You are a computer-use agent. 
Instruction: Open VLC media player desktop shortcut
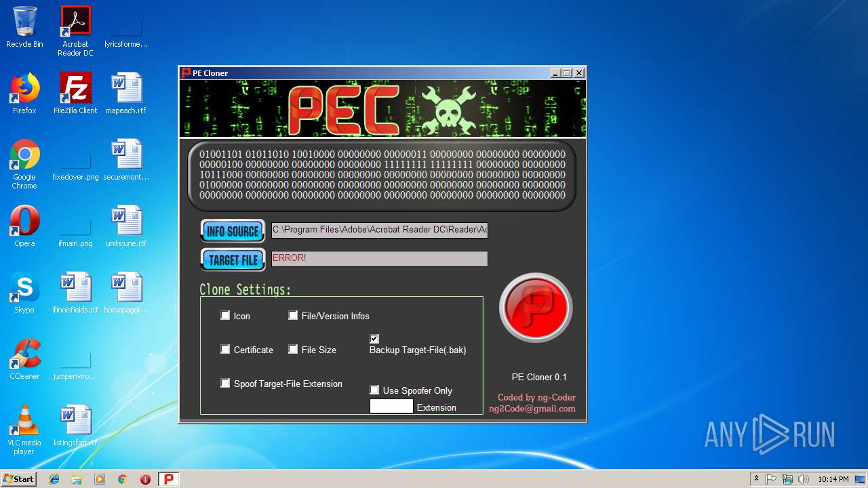24,430
